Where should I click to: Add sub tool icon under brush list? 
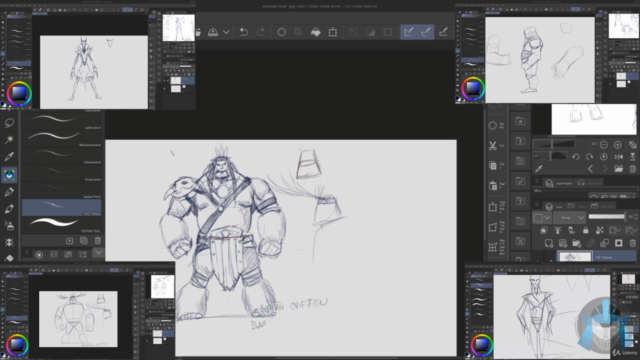(x=69, y=241)
